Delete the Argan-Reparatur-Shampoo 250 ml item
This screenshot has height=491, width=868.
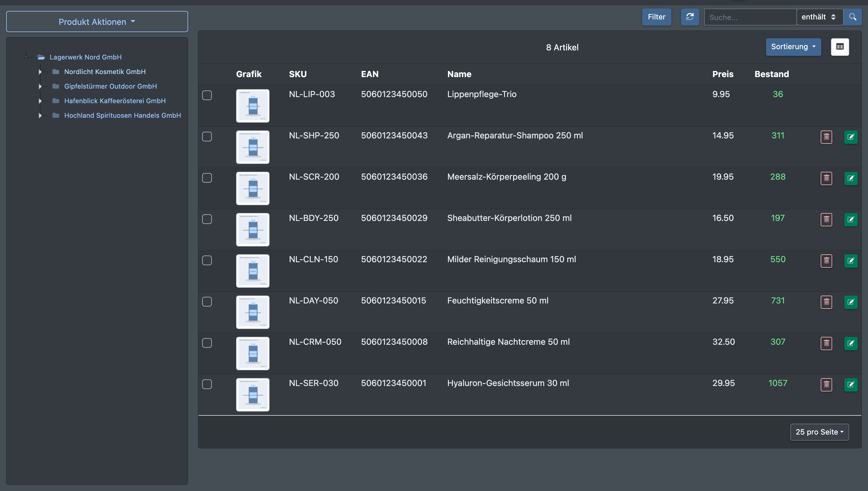click(x=826, y=137)
